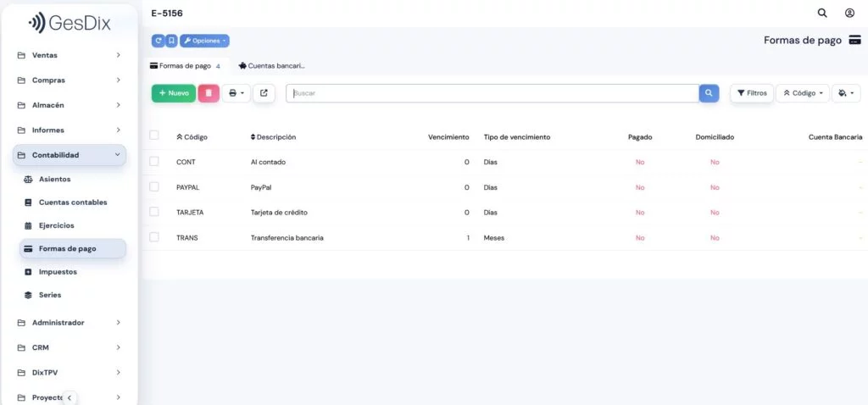Click the credit card icon beside page title
The width and height of the screenshot is (868, 405).
854,40
